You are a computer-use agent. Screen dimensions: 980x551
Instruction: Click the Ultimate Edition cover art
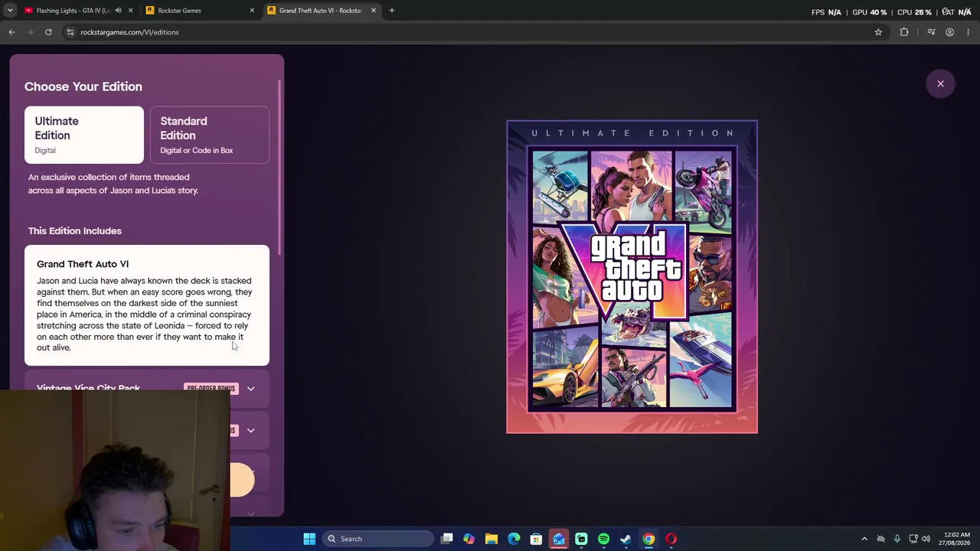click(x=632, y=277)
